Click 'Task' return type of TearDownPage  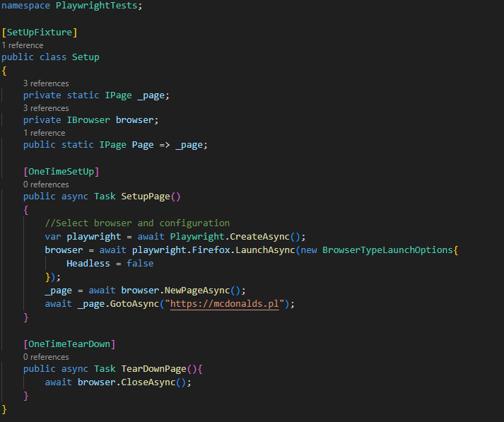point(105,369)
